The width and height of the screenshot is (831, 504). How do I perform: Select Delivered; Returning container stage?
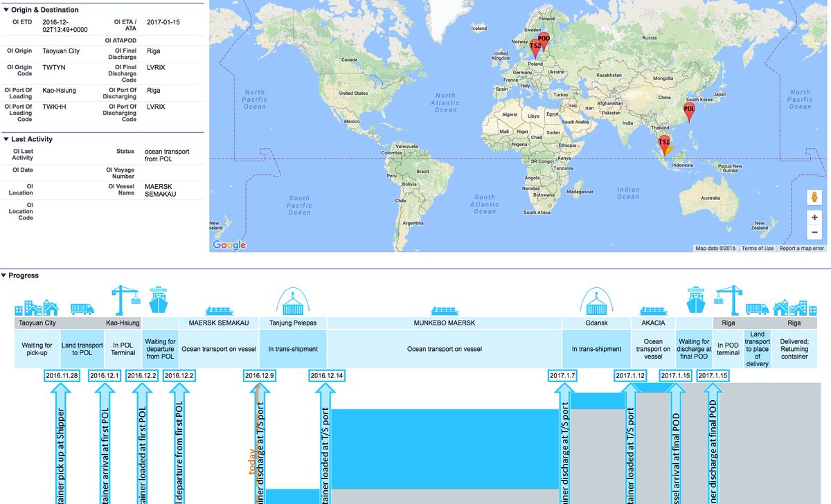coord(794,348)
